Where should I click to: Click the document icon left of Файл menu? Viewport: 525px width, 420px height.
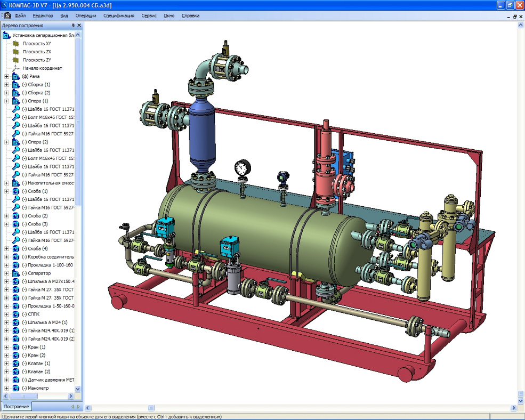7,15
